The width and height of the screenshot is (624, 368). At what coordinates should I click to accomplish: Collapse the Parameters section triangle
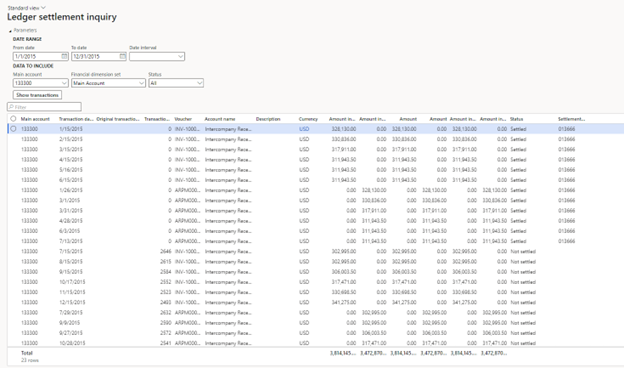(x=10, y=31)
